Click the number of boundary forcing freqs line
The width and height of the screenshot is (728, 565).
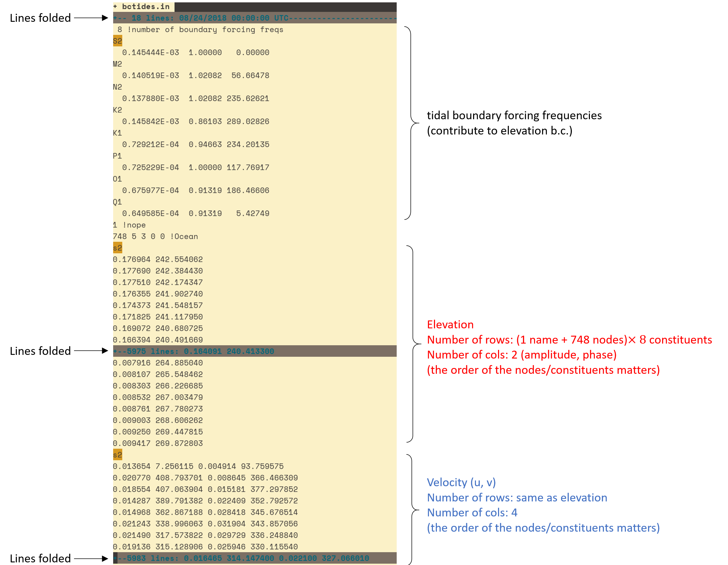[x=200, y=30]
